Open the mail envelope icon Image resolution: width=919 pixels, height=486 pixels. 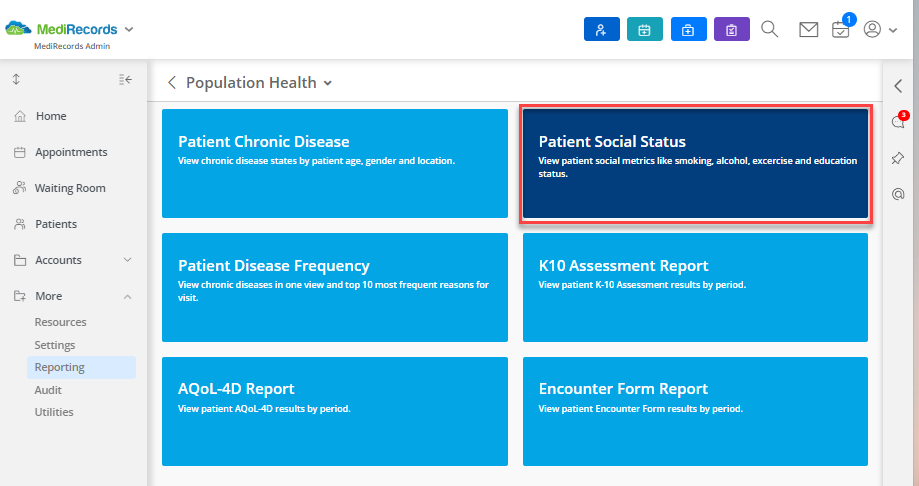coord(809,29)
